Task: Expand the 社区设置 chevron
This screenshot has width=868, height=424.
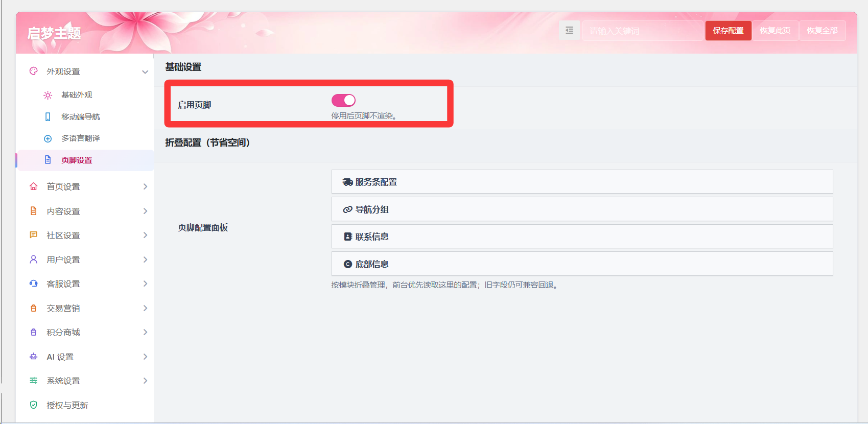Action: [145, 235]
